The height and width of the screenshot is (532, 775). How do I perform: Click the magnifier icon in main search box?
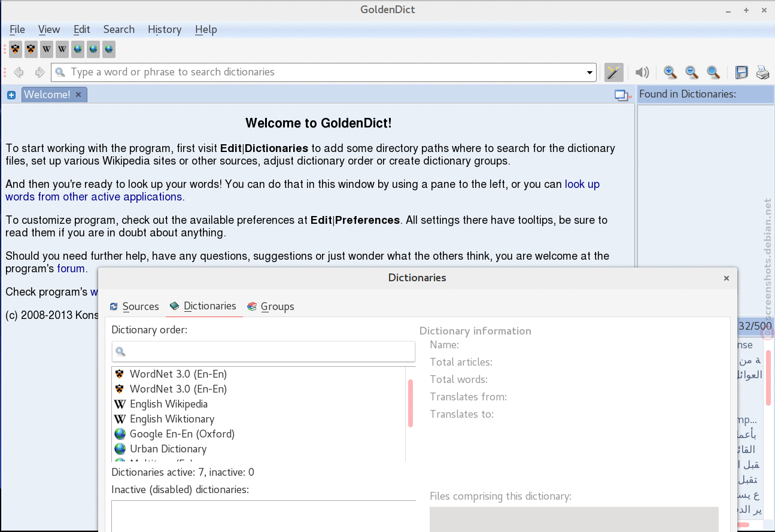[x=60, y=72]
